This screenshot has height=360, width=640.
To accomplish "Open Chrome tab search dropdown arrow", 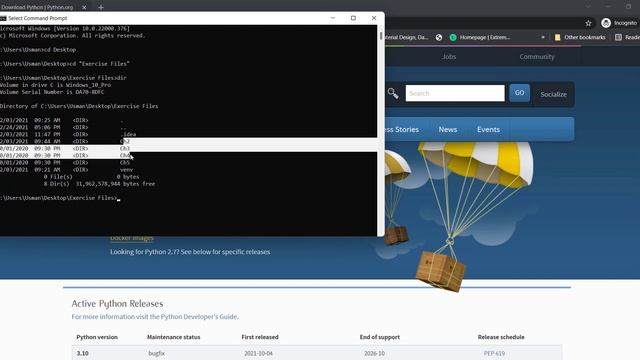I will point(588,7).
